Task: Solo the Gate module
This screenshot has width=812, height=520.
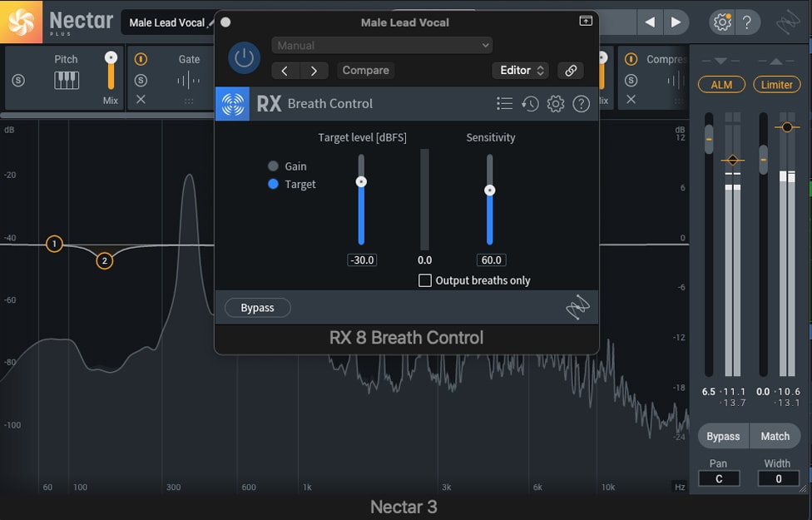Action: (141, 80)
